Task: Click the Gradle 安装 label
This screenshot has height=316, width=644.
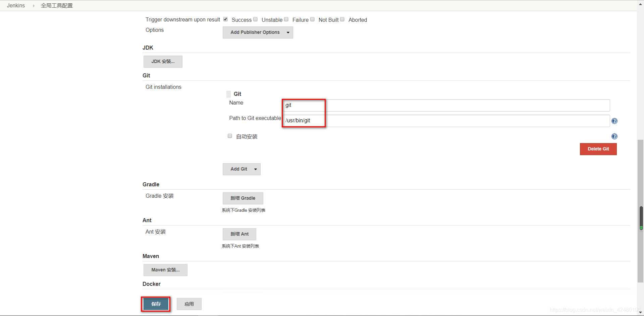Action: coord(160,196)
